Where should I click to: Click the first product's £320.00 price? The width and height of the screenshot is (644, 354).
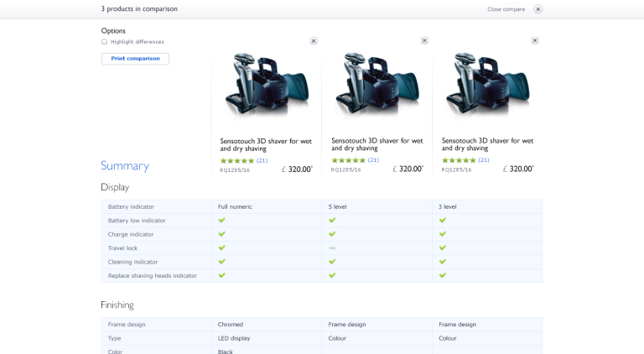tap(298, 169)
